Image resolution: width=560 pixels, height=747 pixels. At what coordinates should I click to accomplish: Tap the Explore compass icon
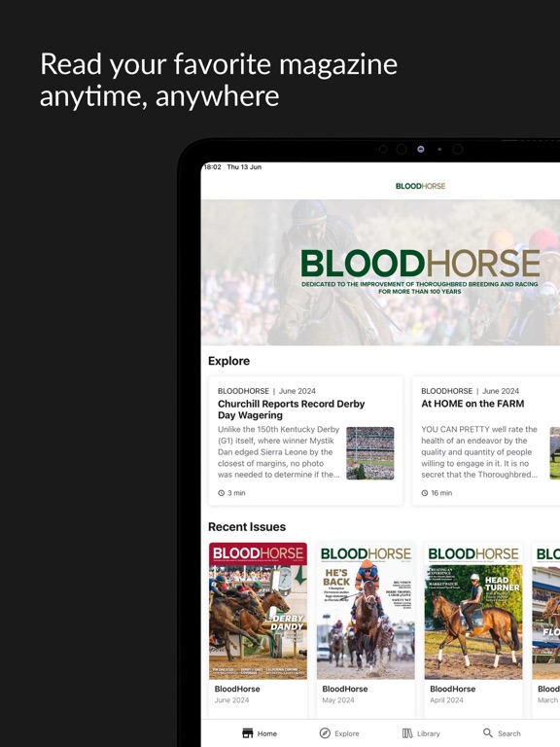click(325, 733)
